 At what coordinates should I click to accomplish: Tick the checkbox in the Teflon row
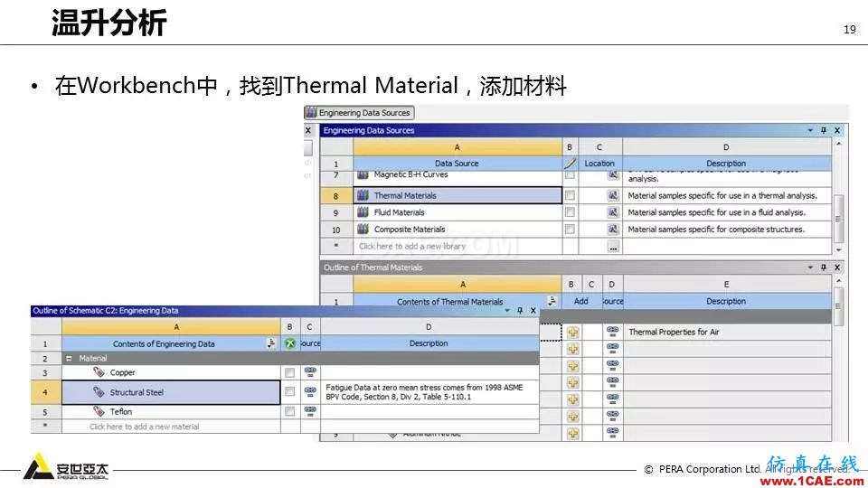(289, 411)
